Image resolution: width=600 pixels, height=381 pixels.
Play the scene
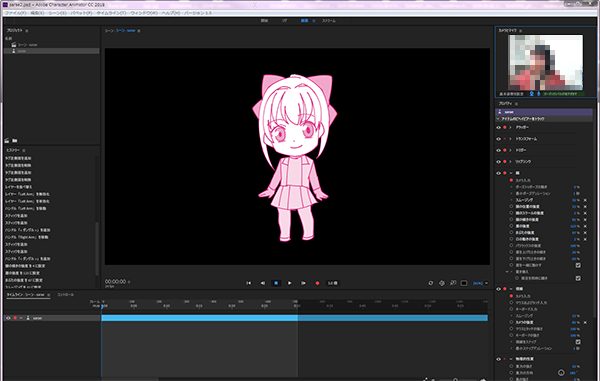(x=290, y=283)
